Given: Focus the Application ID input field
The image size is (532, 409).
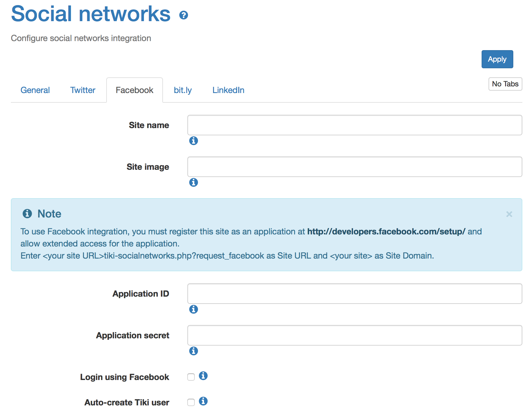Looking at the screenshot, I should coord(355,294).
